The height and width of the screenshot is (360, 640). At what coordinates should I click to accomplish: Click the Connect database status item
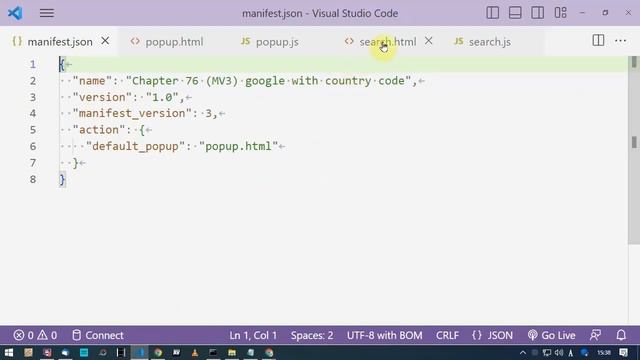pos(98,336)
